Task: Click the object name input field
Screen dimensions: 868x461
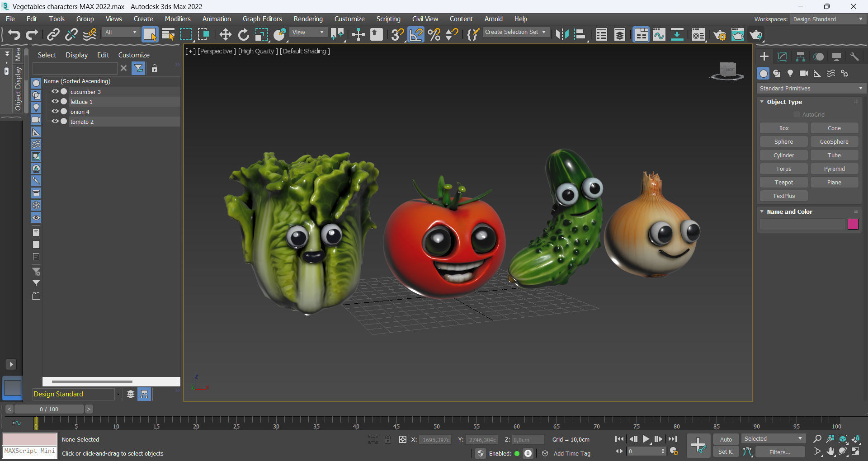Action: (802, 224)
